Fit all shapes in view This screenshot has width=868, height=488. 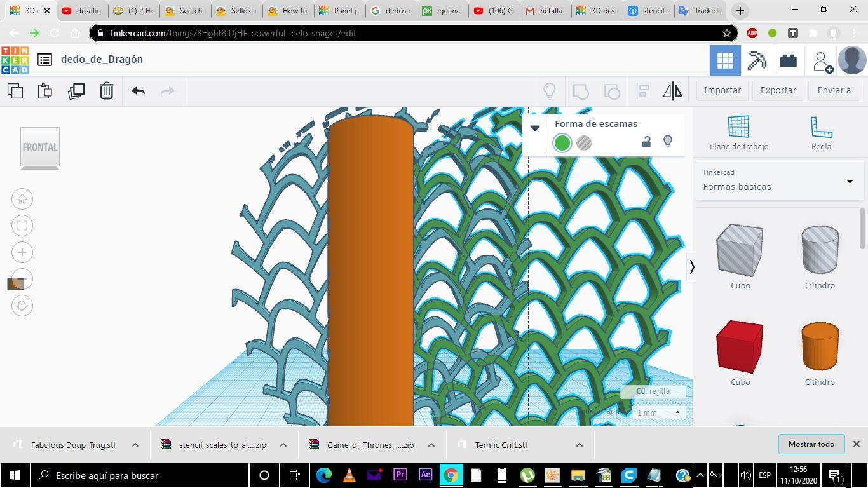pos(22,226)
